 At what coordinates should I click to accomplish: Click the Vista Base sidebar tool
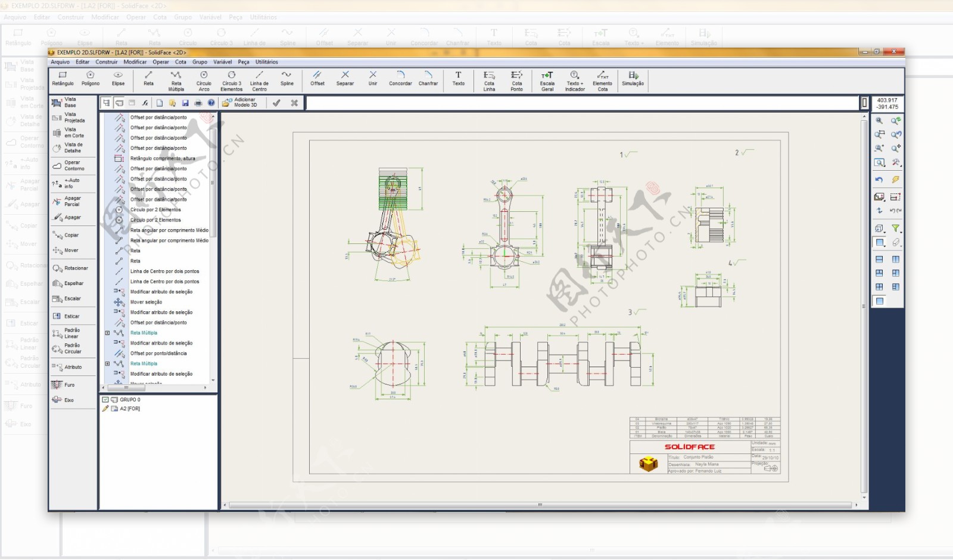[x=64, y=102]
